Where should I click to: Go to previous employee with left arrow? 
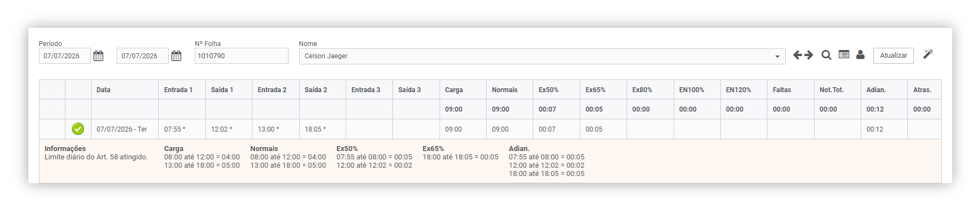point(797,55)
